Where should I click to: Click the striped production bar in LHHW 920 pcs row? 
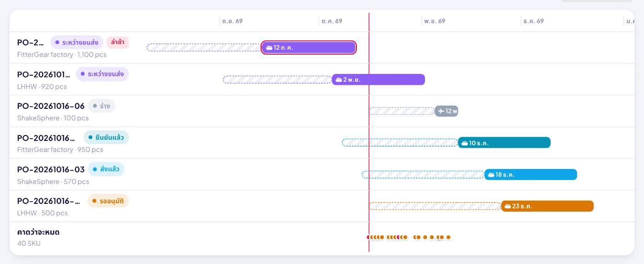click(x=277, y=79)
